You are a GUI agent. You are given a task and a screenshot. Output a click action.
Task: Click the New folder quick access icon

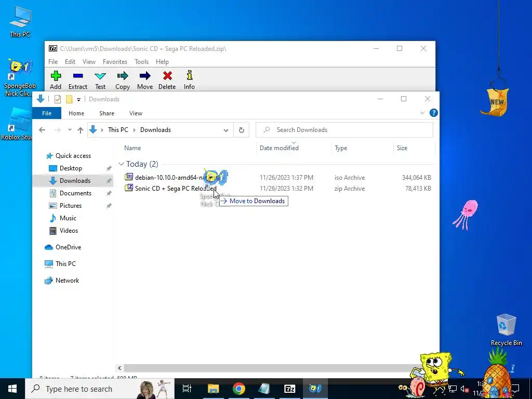[69, 99]
